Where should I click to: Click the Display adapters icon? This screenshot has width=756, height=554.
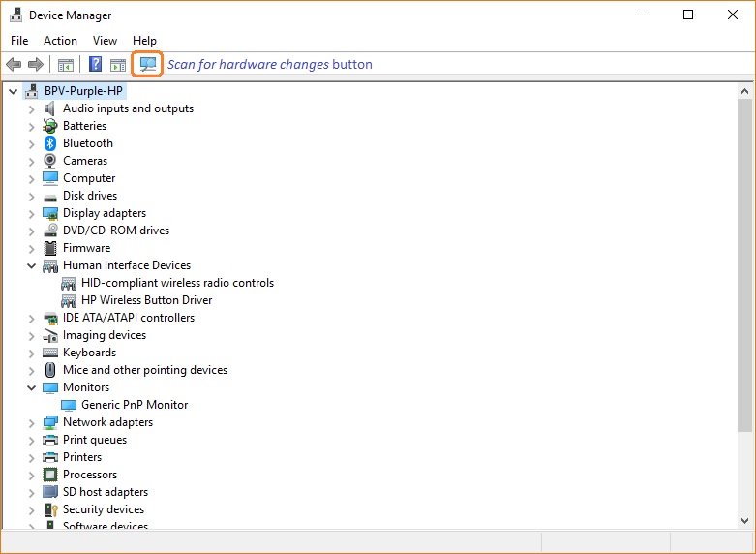[x=50, y=213]
